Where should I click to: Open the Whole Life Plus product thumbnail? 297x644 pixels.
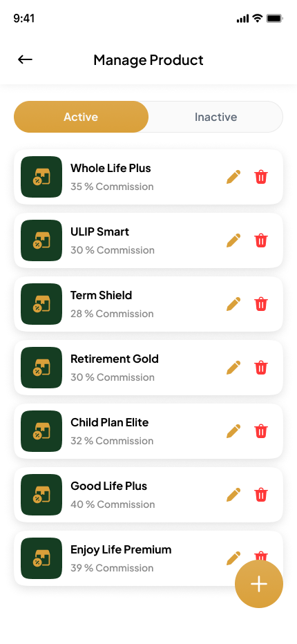tap(41, 177)
